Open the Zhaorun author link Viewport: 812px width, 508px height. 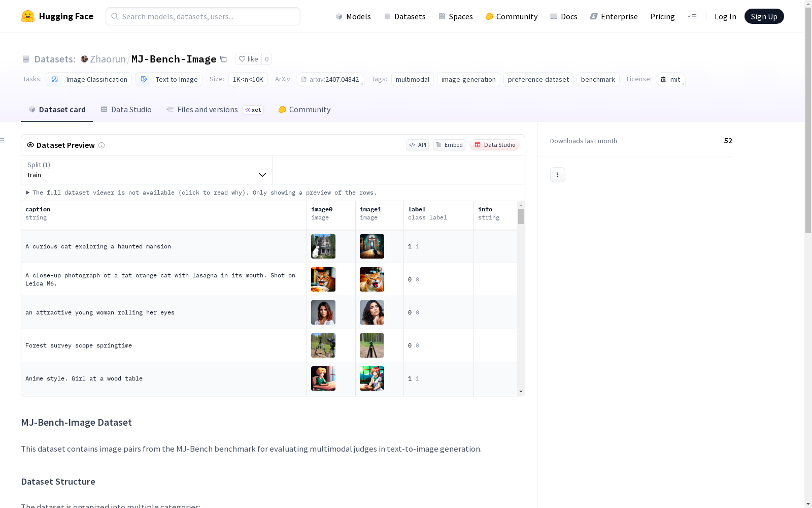pyautogui.click(x=108, y=59)
